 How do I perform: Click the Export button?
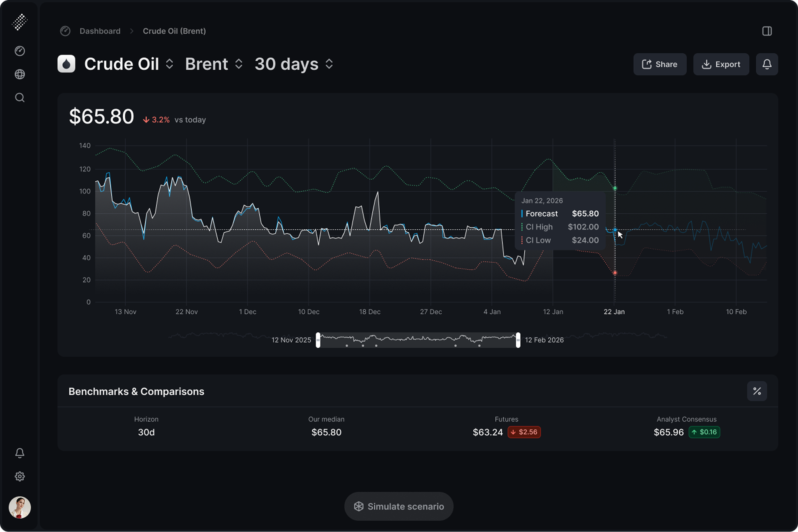[x=720, y=64]
